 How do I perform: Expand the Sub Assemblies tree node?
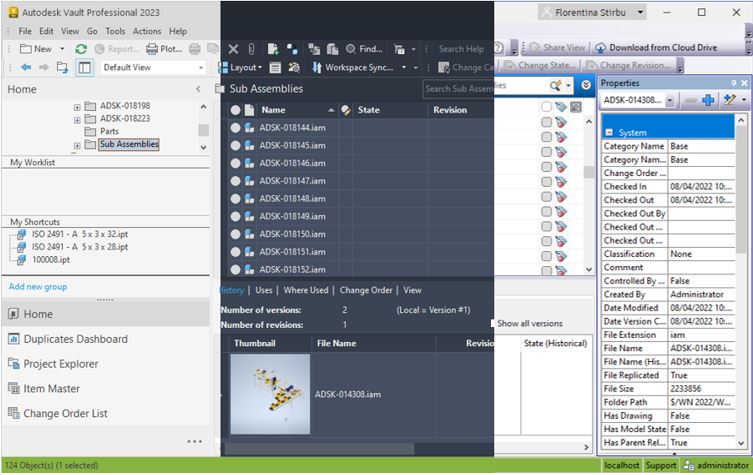[x=77, y=145]
